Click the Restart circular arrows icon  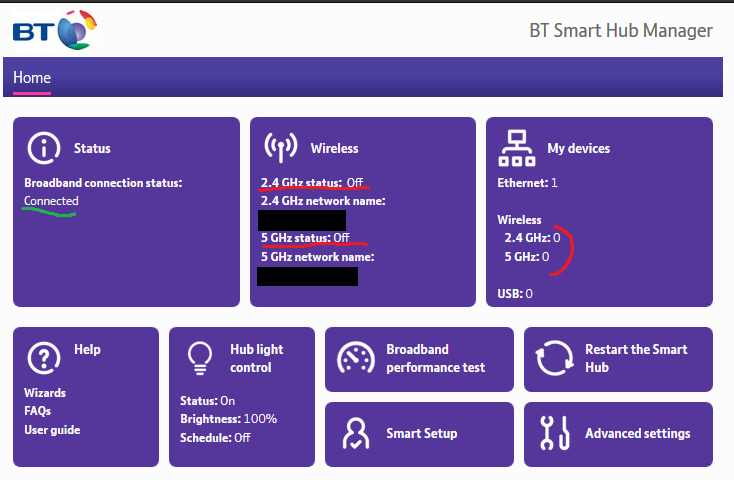554,358
